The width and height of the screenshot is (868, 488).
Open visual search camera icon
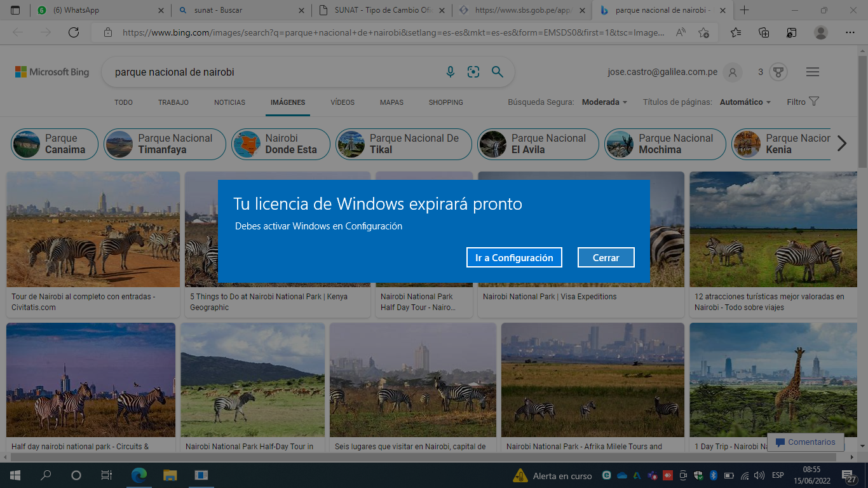(473, 72)
